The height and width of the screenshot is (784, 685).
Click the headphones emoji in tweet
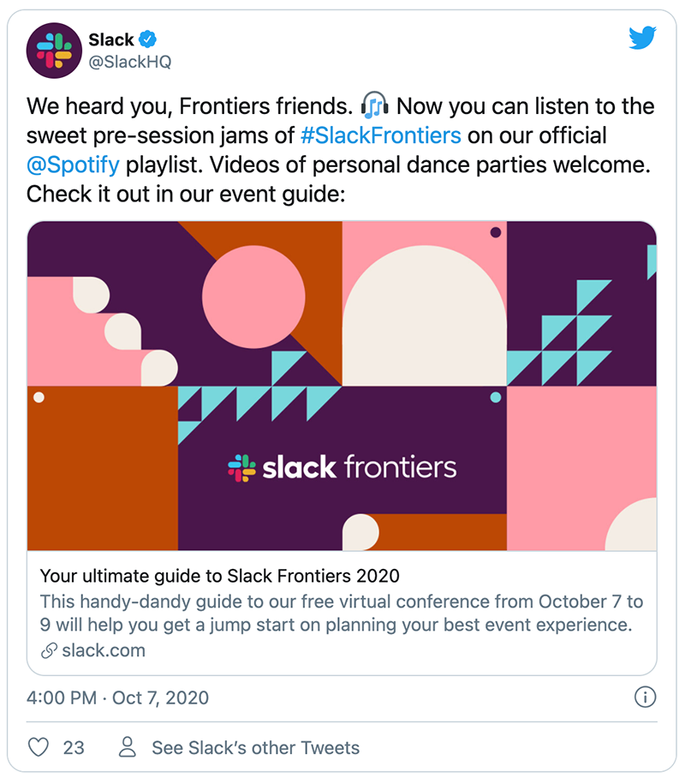[x=374, y=105]
